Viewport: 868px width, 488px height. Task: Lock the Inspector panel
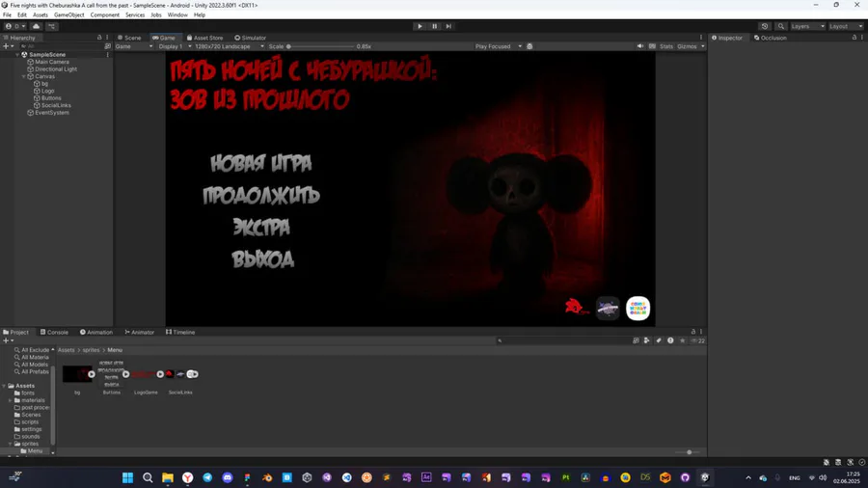click(854, 38)
